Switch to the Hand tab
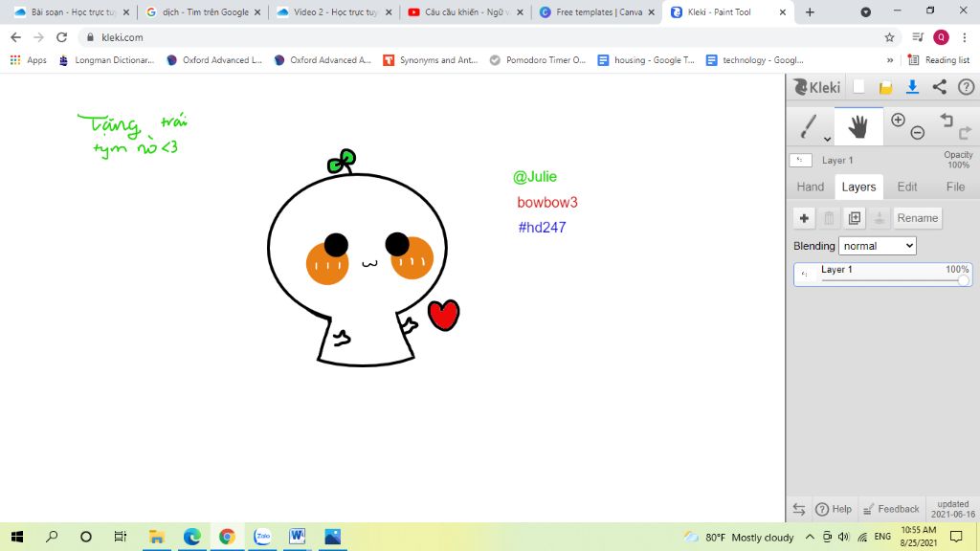Screen dimensions: 980x551 pos(810,187)
